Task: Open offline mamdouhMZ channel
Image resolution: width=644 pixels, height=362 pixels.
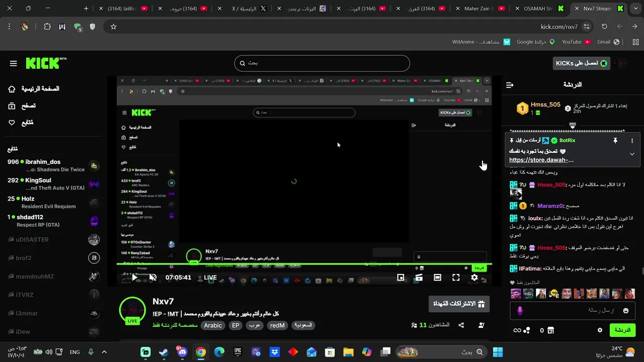Action: [53, 277]
